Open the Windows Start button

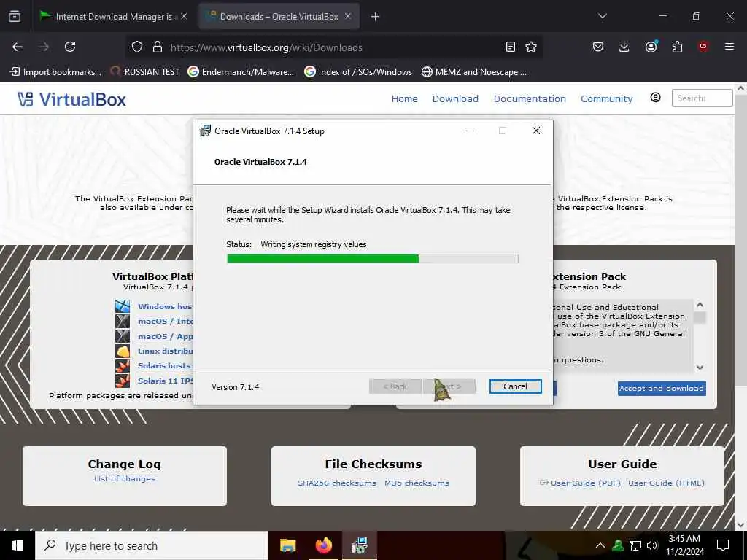tap(18, 545)
